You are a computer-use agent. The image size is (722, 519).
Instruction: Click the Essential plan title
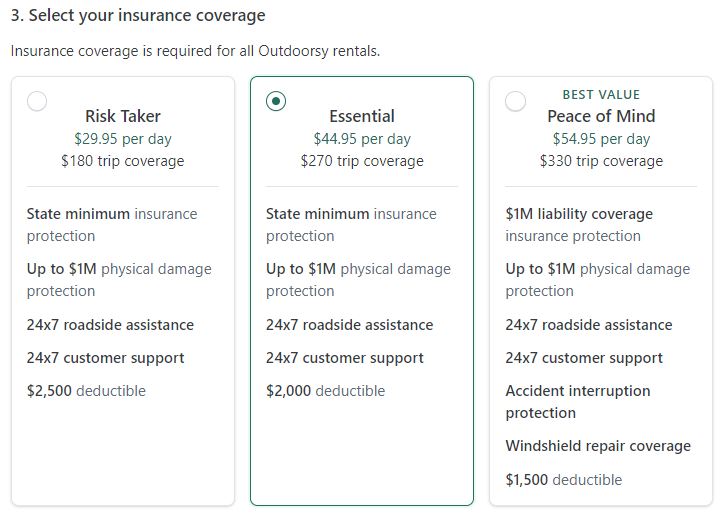coord(362,116)
